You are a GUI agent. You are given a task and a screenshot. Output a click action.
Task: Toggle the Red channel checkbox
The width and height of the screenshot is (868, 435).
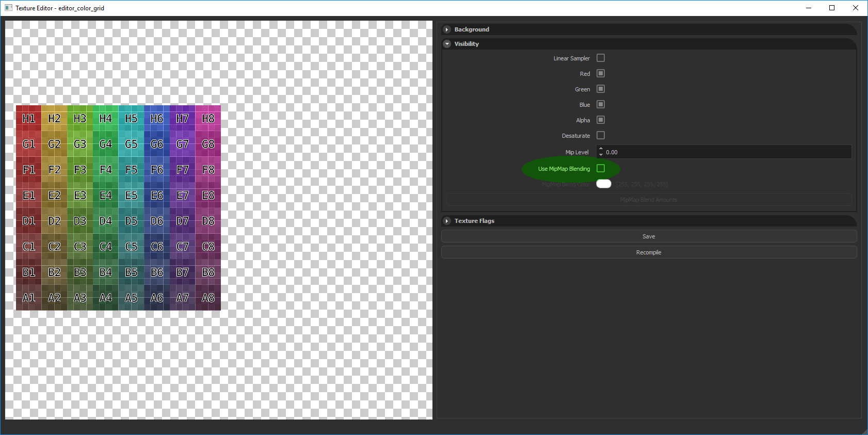point(601,74)
